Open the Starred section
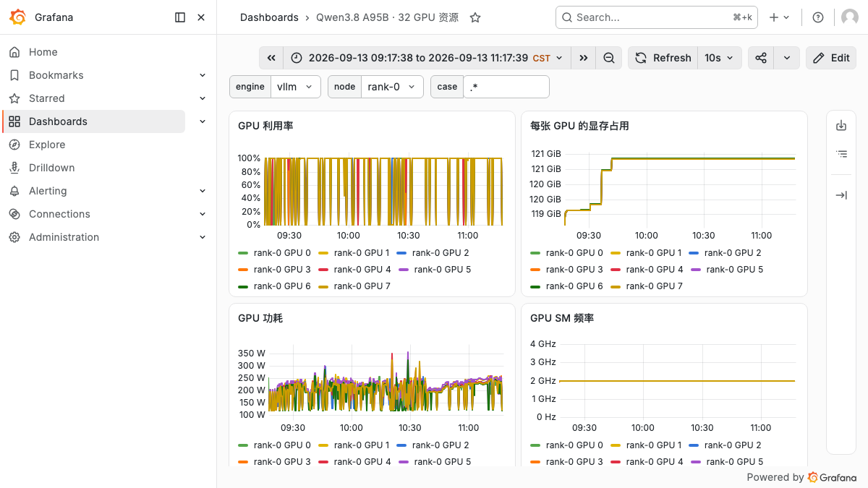Viewport: 868px width, 488px height. [46, 98]
